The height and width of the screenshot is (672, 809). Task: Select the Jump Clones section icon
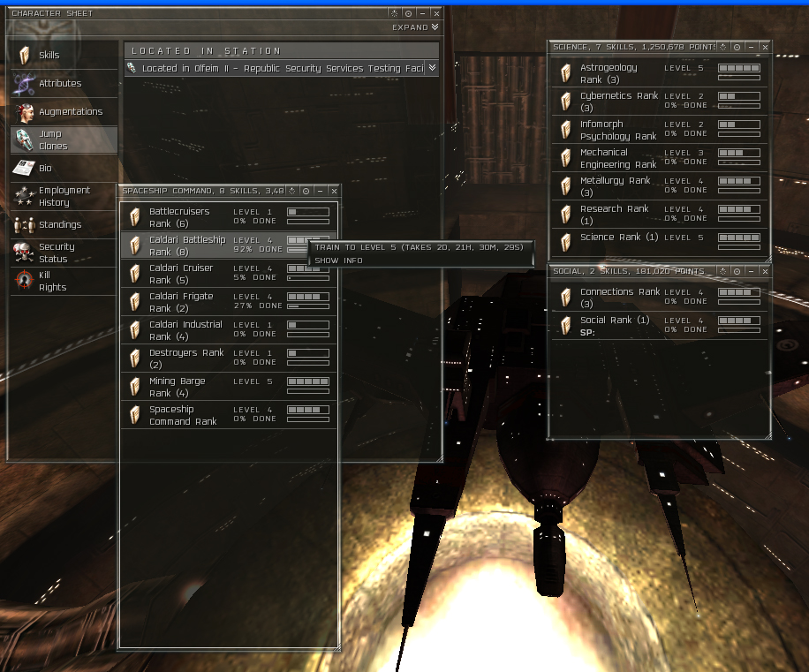point(24,140)
